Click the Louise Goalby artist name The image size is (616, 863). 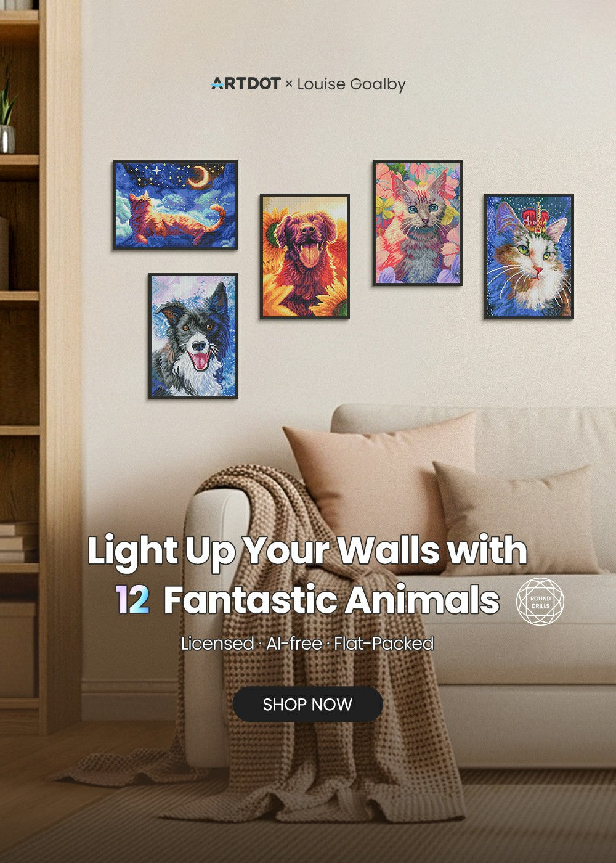[x=351, y=84]
